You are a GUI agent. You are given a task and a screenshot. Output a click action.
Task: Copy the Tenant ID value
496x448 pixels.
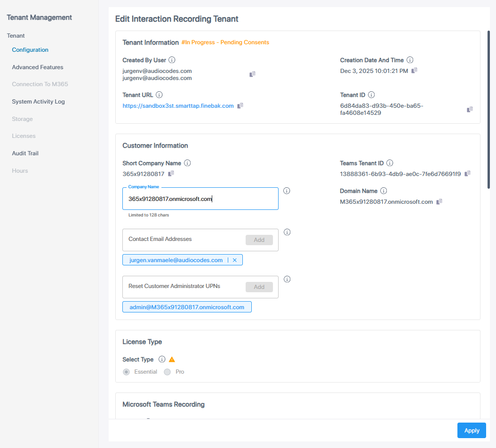click(470, 109)
